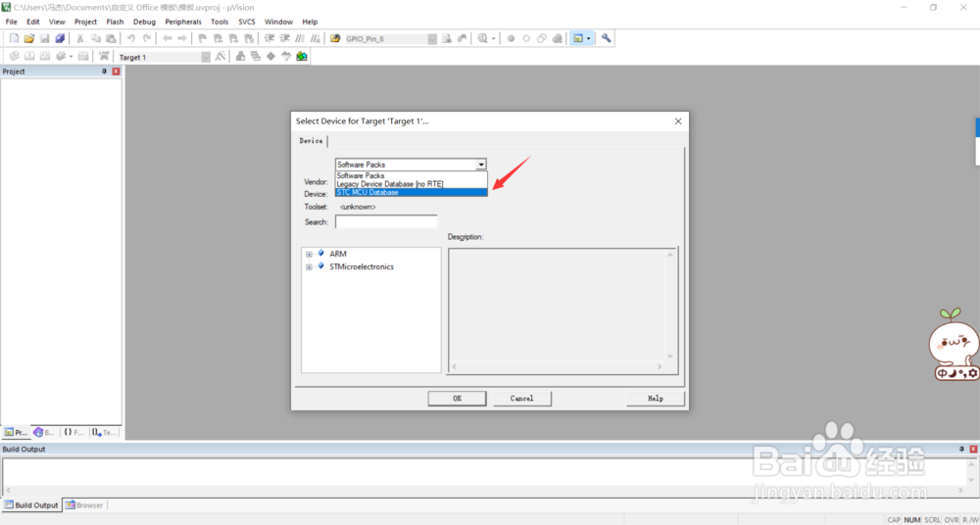Click the Description horizontal scrollbar right arrow
This screenshot has height=525, width=980.
659,367
